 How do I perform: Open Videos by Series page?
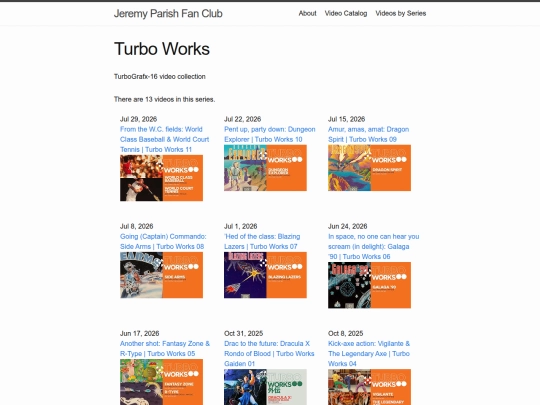(x=401, y=13)
